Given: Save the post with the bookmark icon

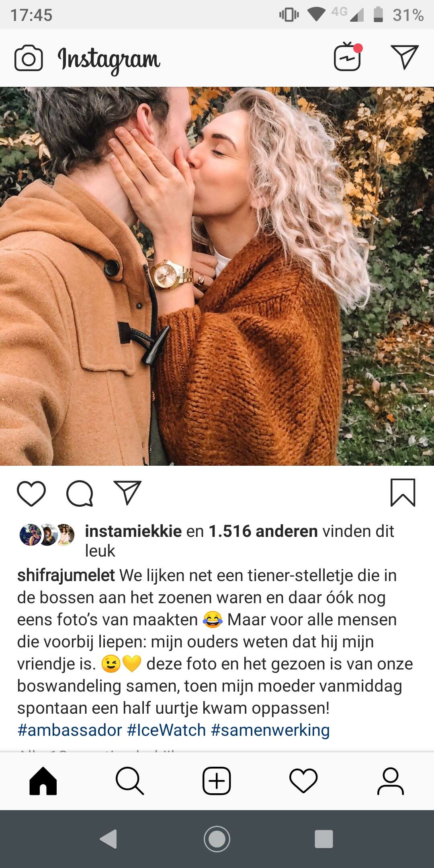Looking at the screenshot, I should [403, 492].
